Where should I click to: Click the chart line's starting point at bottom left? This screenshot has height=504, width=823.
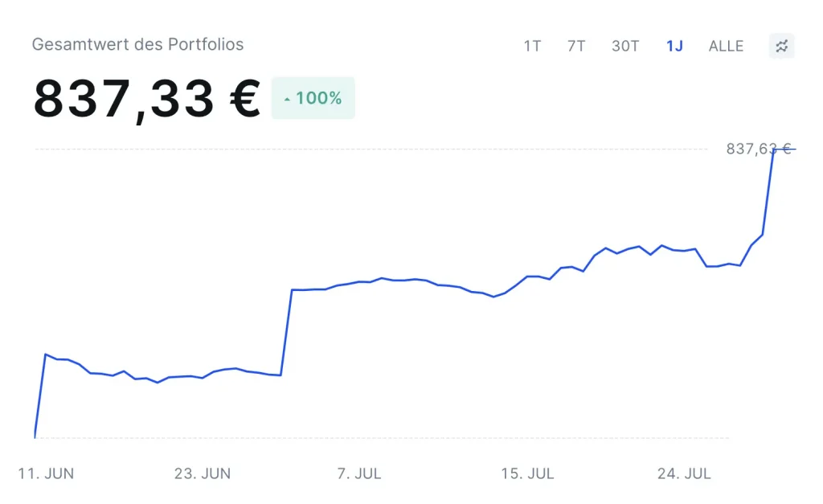pyautogui.click(x=35, y=437)
